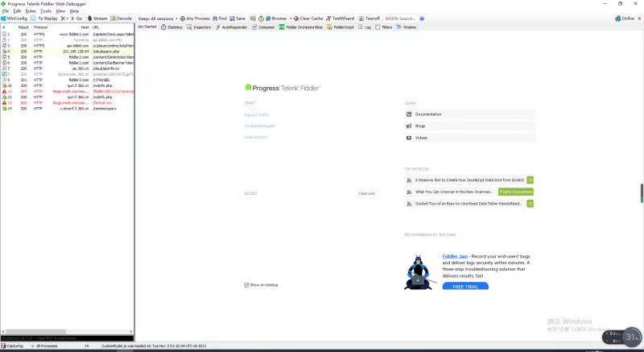Click Clear Cache in the toolbar

pos(308,19)
